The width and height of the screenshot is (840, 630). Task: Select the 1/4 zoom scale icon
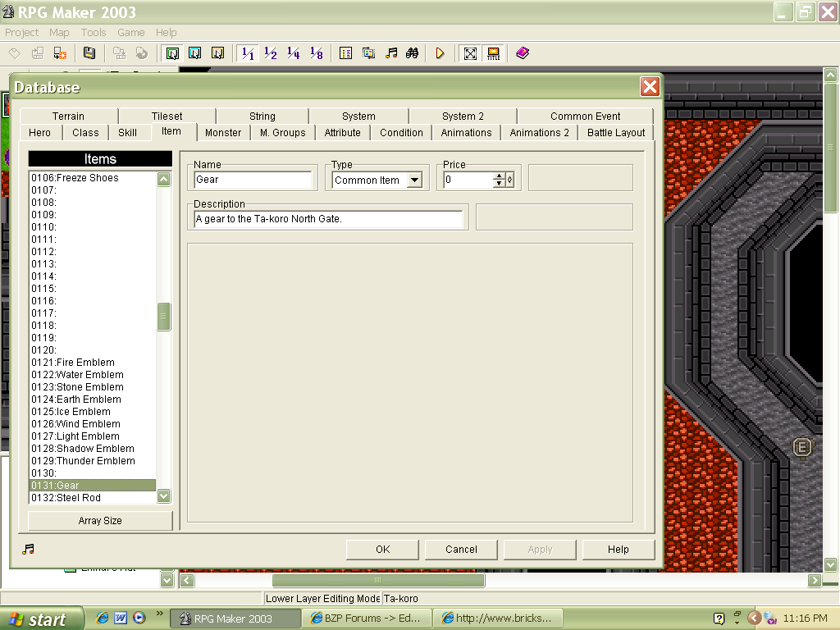pos(293,53)
